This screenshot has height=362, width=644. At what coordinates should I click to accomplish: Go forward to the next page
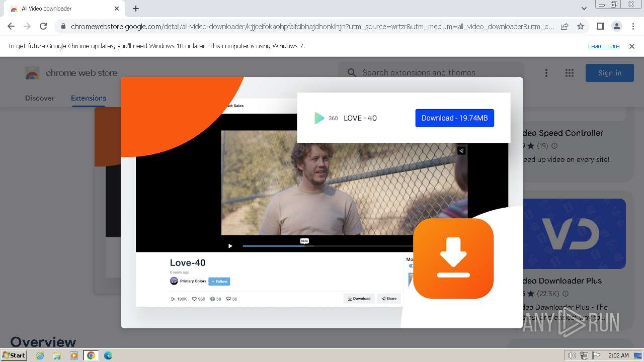pyautogui.click(x=27, y=26)
